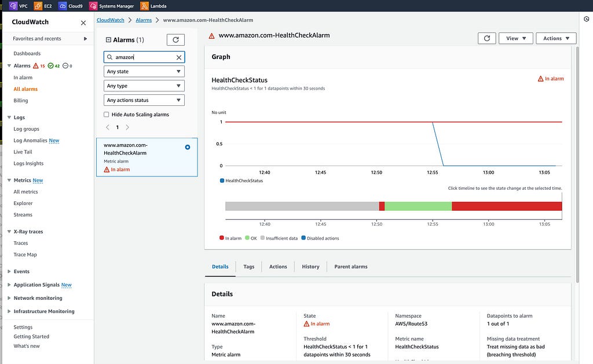Open the Any actions status dropdown
Viewport: 593px width, 364px height.
click(x=144, y=100)
